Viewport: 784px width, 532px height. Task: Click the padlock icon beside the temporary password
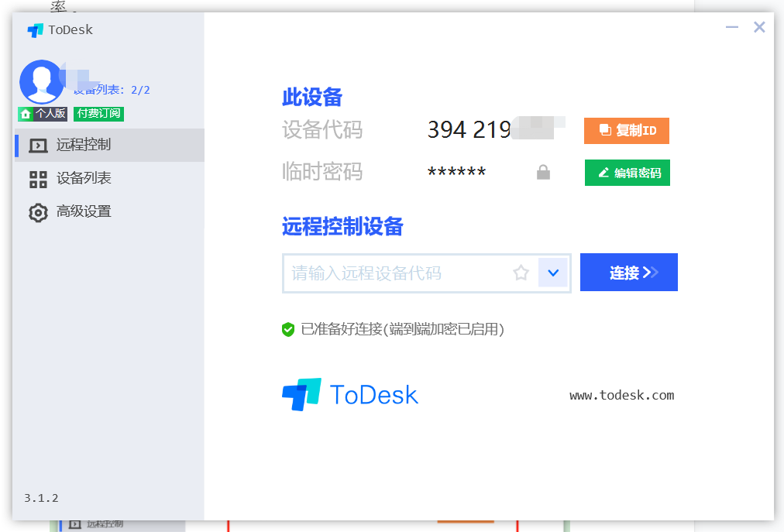(543, 172)
